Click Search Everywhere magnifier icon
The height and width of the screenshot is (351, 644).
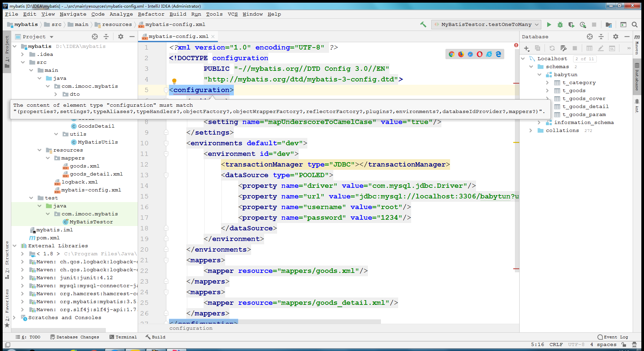click(x=635, y=25)
